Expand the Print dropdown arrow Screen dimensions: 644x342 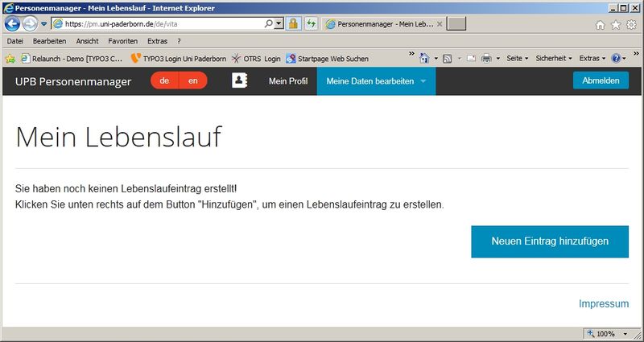(x=497, y=59)
